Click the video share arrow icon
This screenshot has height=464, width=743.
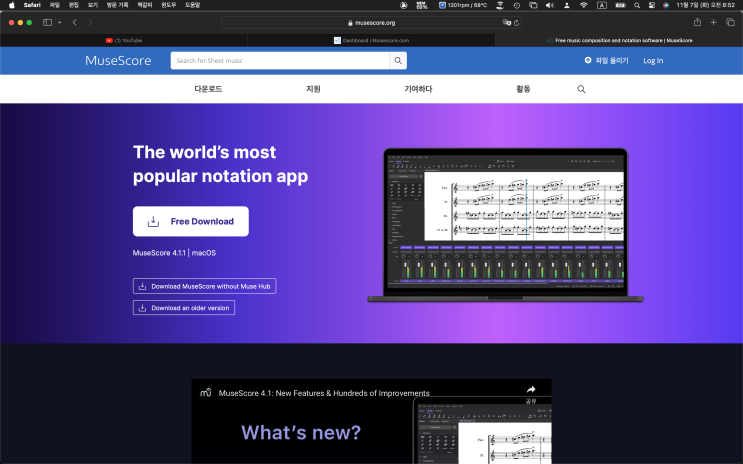click(x=531, y=390)
